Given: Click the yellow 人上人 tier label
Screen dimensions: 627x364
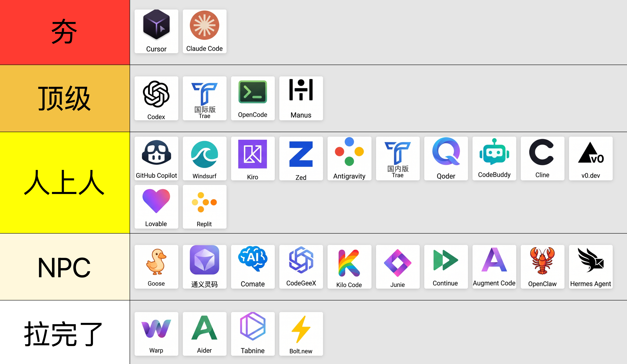Looking at the screenshot, I should [65, 183].
